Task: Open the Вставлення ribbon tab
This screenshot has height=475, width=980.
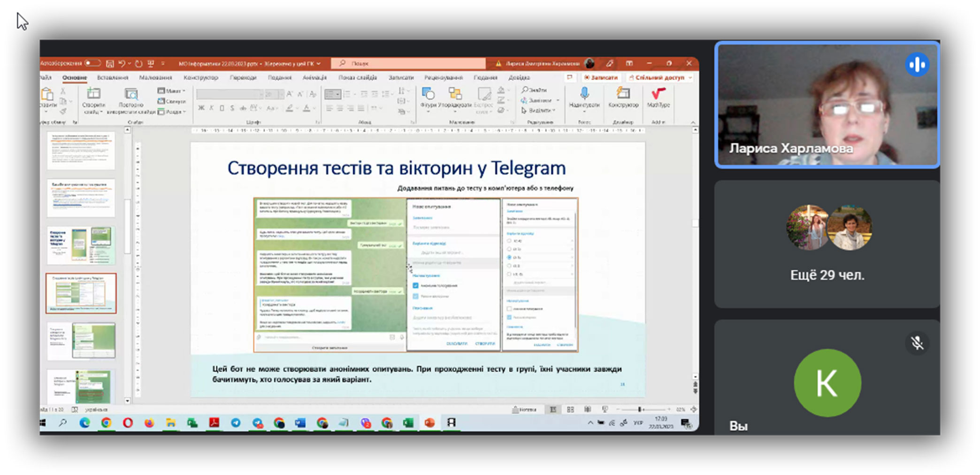Action: [x=113, y=77]
